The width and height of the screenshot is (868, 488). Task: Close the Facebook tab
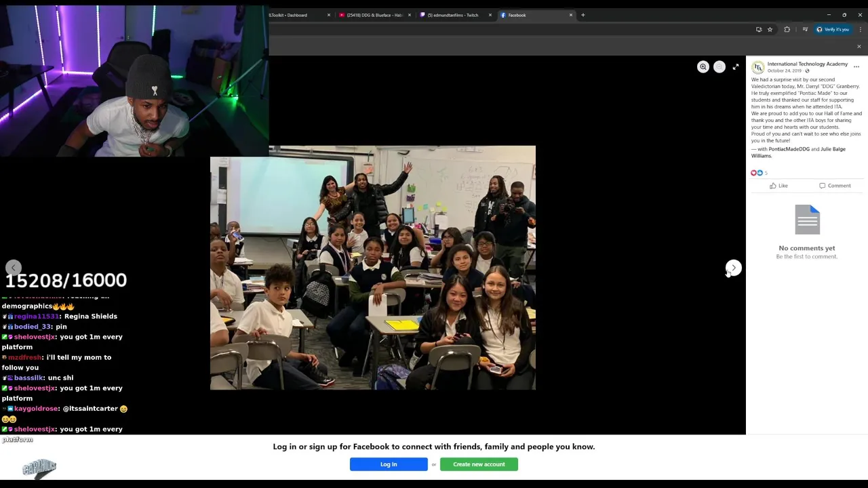(x=571, y=15)
